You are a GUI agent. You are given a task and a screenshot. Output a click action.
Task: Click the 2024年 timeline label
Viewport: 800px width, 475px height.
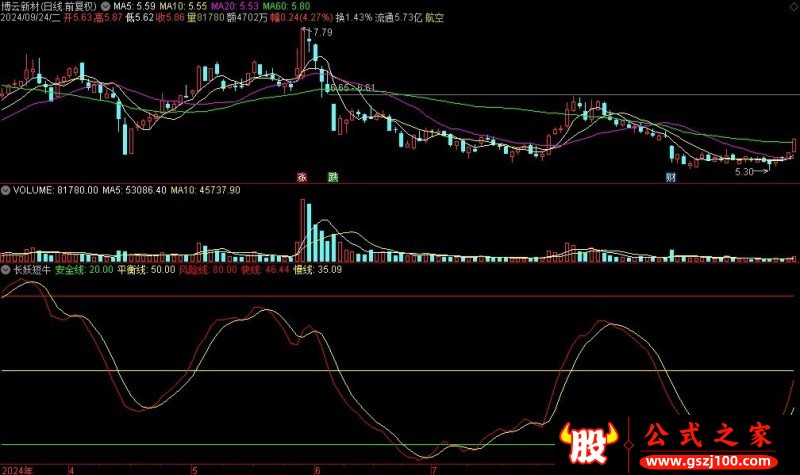18,468
